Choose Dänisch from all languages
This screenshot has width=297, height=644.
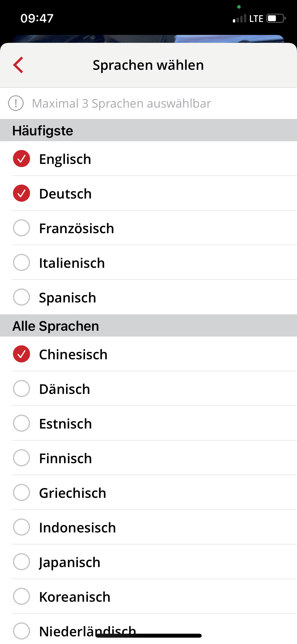tap(148, 389)
